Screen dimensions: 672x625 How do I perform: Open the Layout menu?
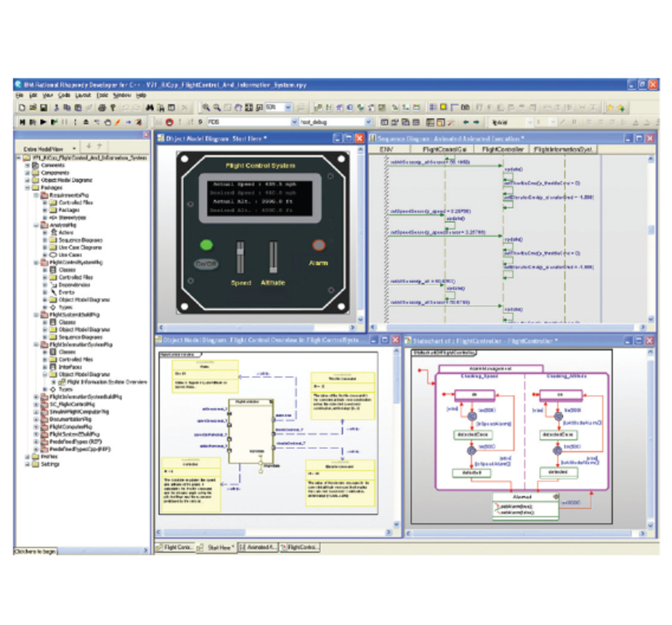83,96
